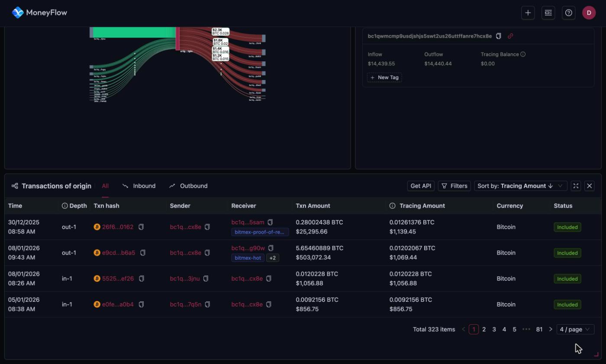This screenshot has height=364, width=606.
Task: Click Tracing Amount column info icon
Action: [x=392, y=206]
